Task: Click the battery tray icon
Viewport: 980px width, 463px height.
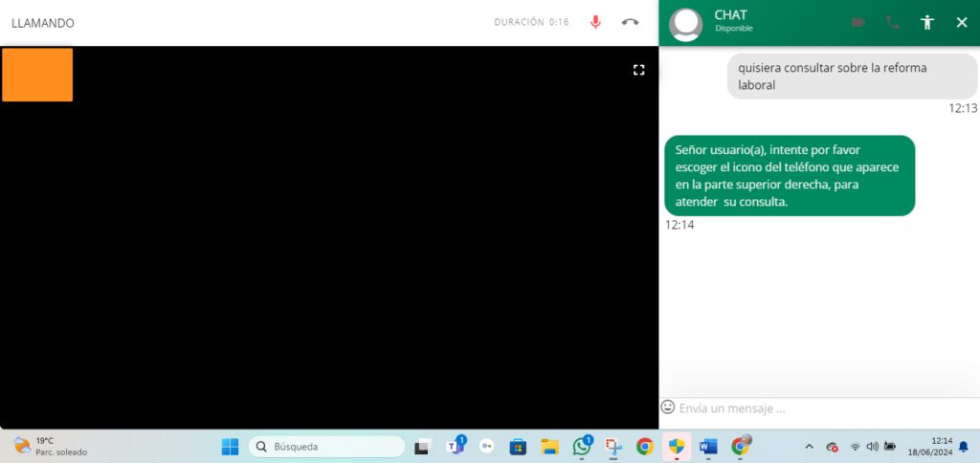Action: pos(890,447)
